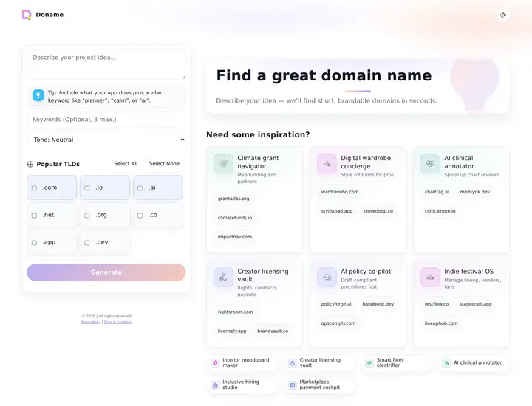Click the AI policy co-pilot scales icon
The height and width of the screenshot is (406, 532).
[327, 278]
